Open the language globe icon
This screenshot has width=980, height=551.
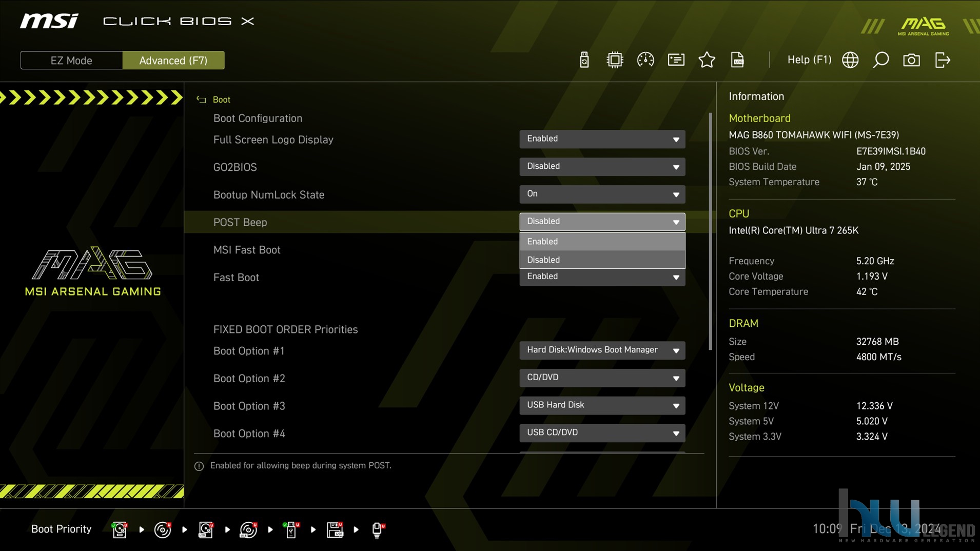tap(850, 60)
